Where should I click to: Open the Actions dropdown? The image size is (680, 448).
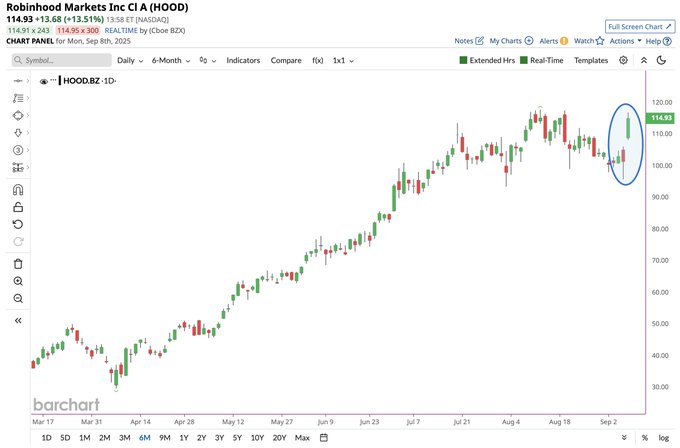625,41
